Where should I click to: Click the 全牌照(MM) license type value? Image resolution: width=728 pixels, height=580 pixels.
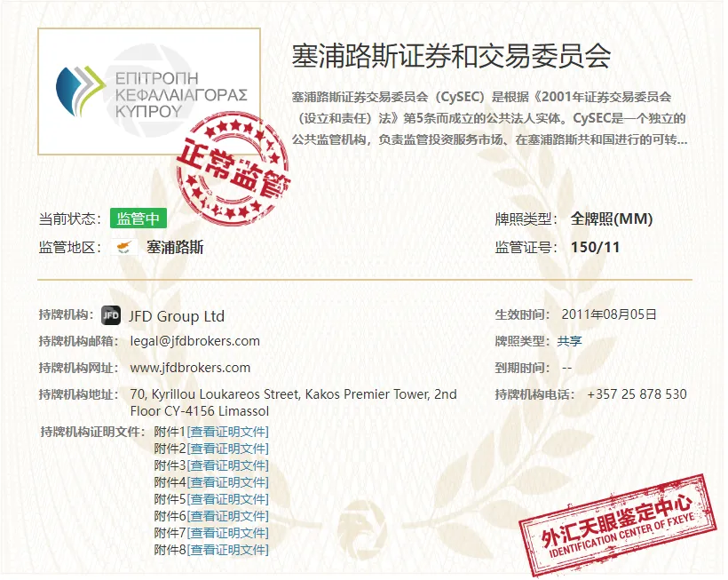[x=612, y=218]
